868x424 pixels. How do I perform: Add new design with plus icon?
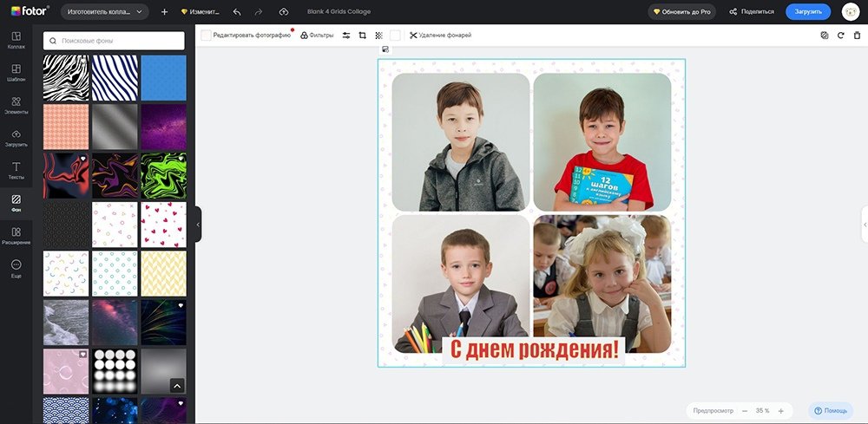[164, 11]
